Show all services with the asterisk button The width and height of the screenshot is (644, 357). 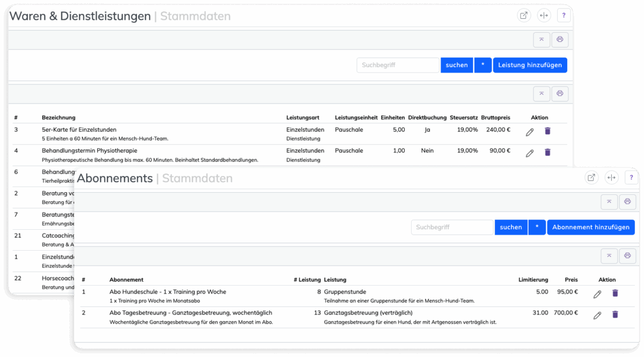click(482, 65)
